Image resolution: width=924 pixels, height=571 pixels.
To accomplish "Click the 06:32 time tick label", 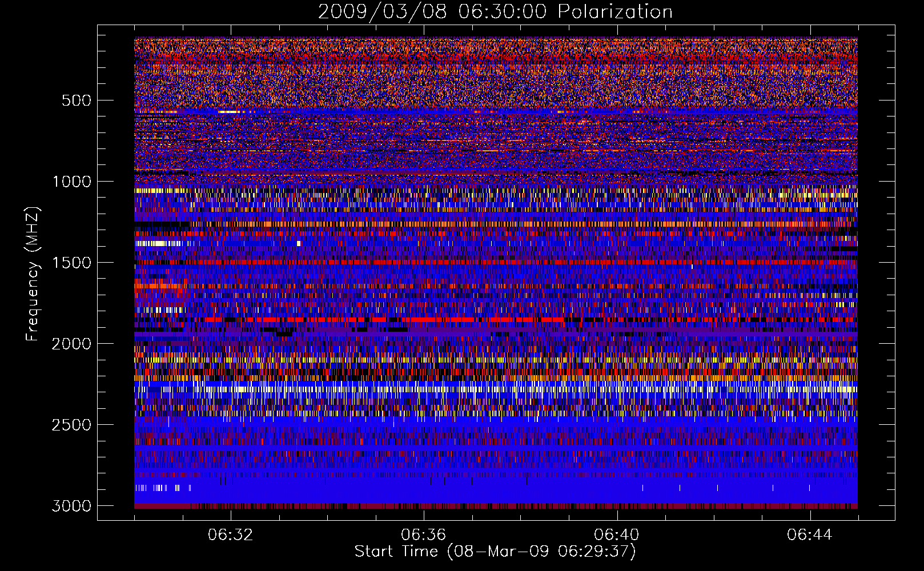I will pyautogui.click(x=231, y=535).
